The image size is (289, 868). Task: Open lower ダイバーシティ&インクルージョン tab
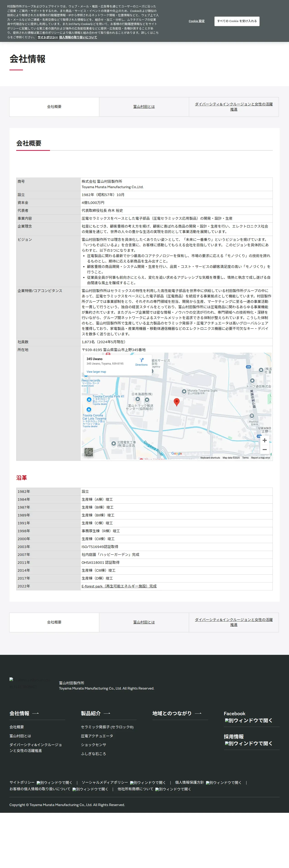(x=234, y=622)
